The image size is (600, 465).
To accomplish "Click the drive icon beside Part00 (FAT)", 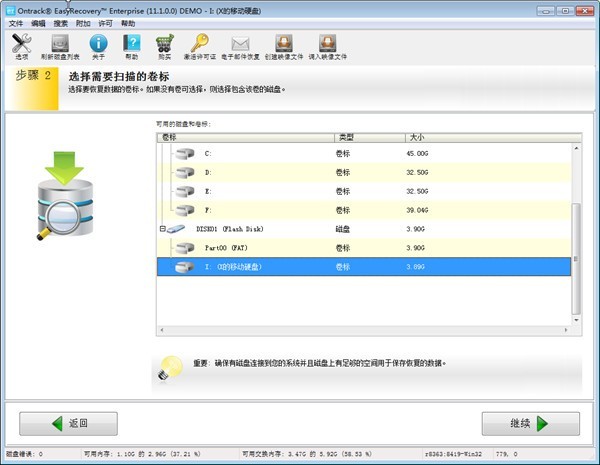I will click(x=185, y=248).
